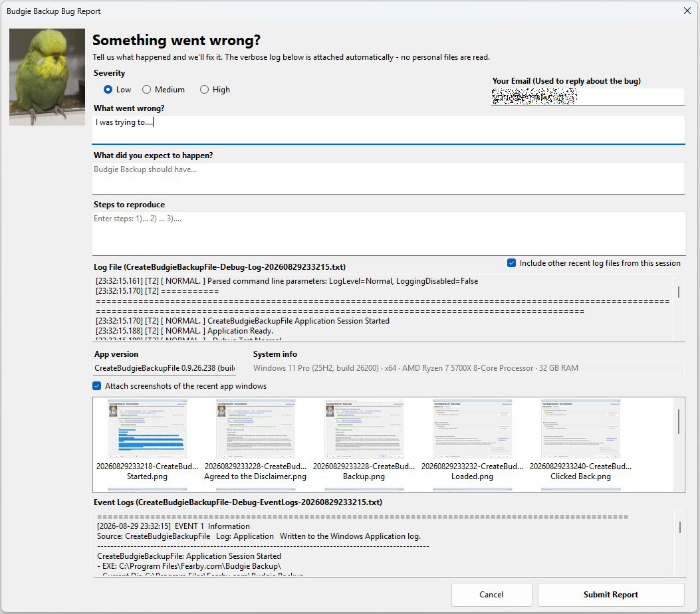Screen dimensions: 700x614
Task: Click the 'Parsed command line parameters' log line
Action: (287, 281)
